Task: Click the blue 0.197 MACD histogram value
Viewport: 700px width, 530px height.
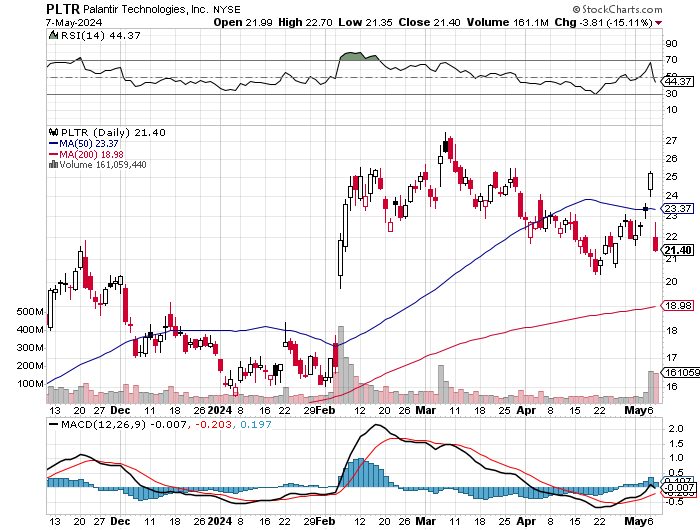Action: [256, 424]
